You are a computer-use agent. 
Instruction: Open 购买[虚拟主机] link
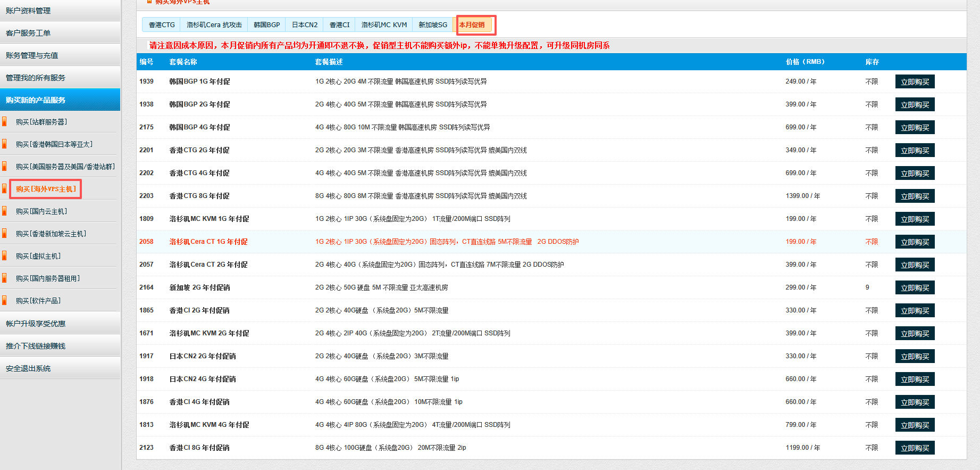click(38, 256)
